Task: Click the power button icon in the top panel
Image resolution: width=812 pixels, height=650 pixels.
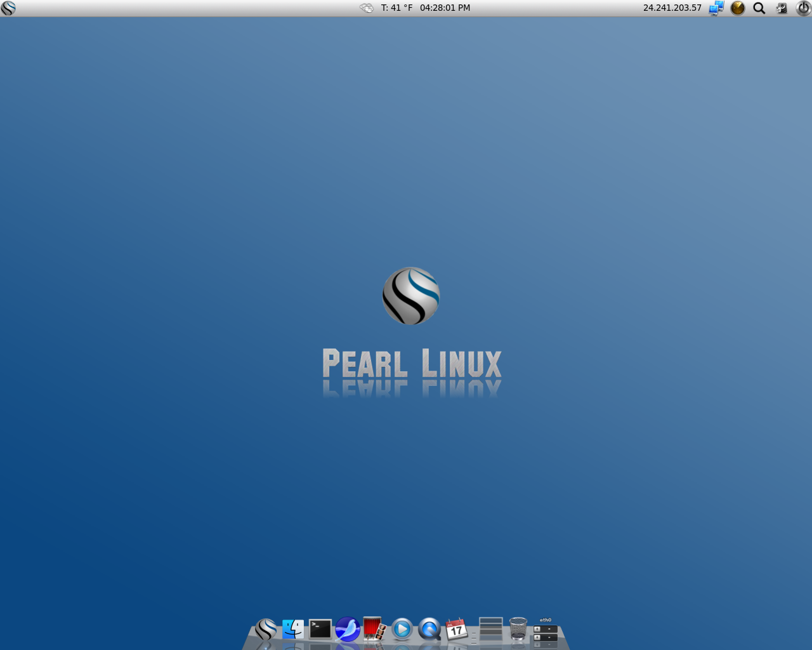Action: click(x=803, y=8)
